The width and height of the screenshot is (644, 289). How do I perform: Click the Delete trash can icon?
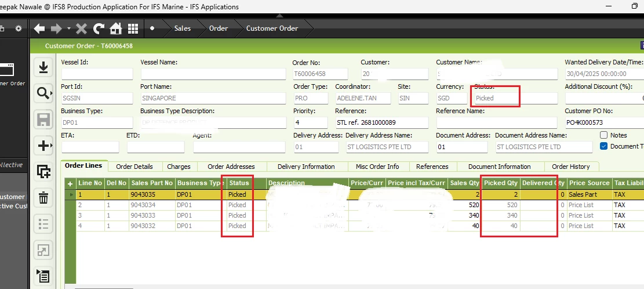tap(43, 198)
